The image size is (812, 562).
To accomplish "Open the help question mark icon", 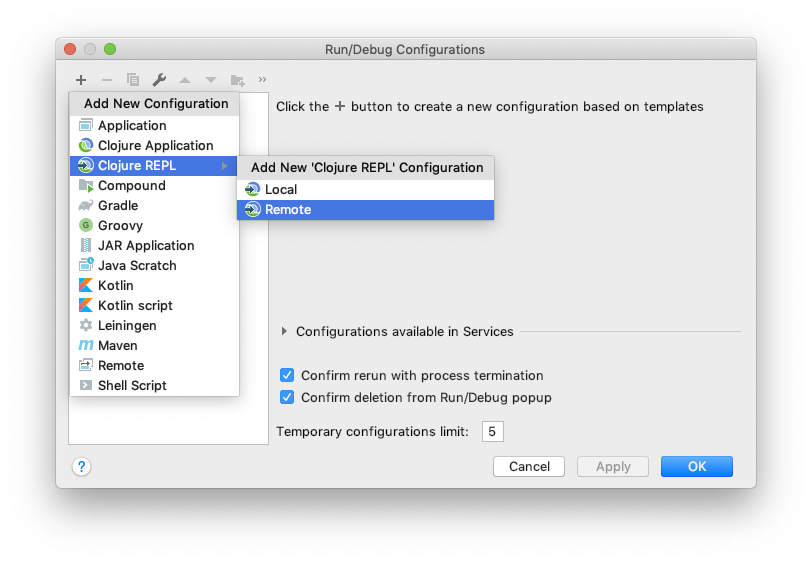I will pos(81,467).
